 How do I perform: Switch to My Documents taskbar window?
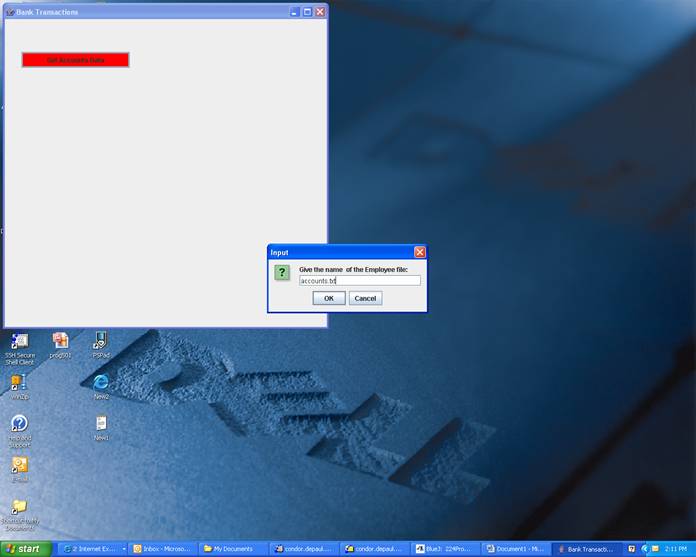coord(232,549)
